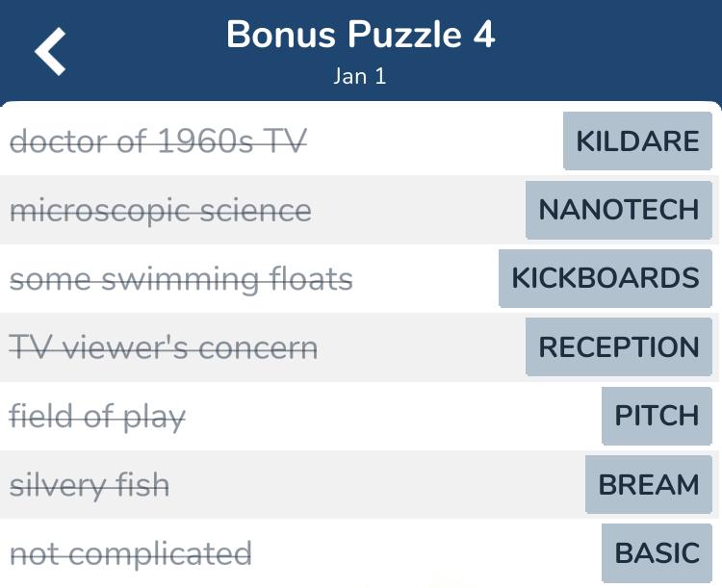Choose the BASIC answer tile
The height and width of the screenshot is (588, 722).
657,553
